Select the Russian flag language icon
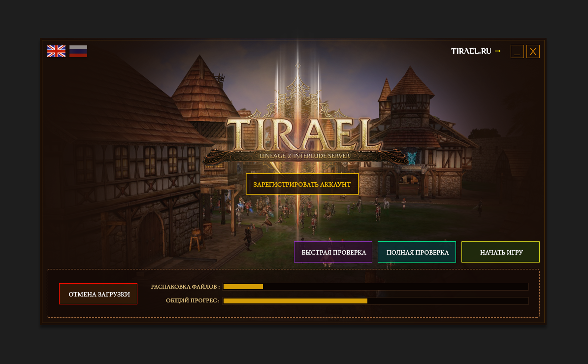This screenshot has height=364, width=588. click(x=78, y=51)
